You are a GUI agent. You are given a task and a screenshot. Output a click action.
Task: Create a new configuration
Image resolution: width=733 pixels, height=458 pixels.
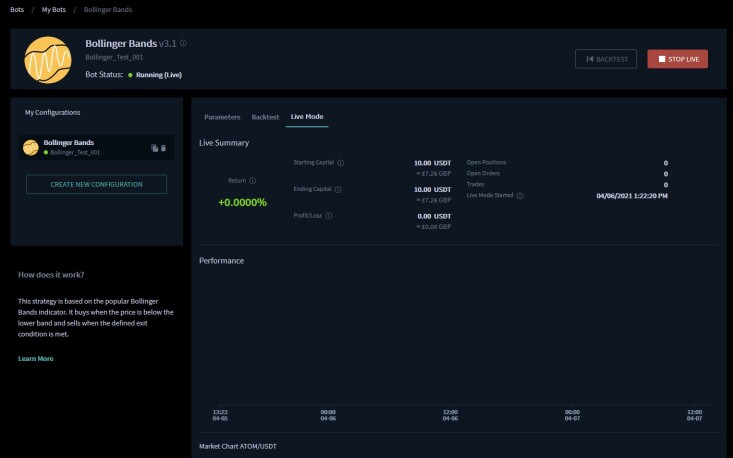point(96,184)
